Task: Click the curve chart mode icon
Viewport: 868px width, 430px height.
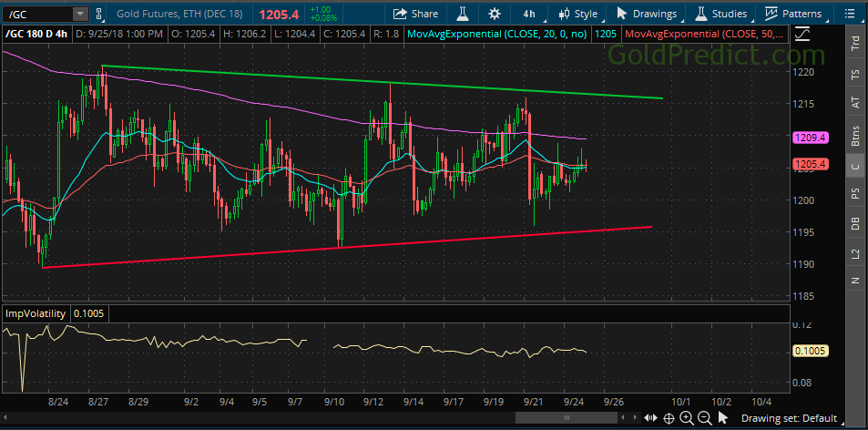Action: (x=804, y=35)
